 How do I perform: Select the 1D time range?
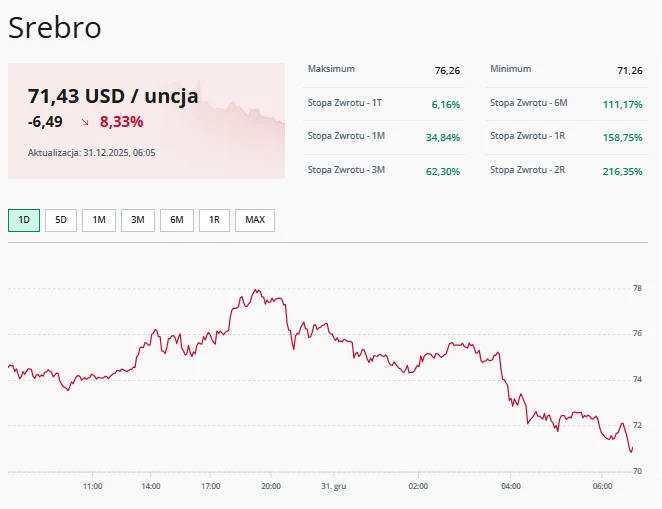[x=24, y=220]
